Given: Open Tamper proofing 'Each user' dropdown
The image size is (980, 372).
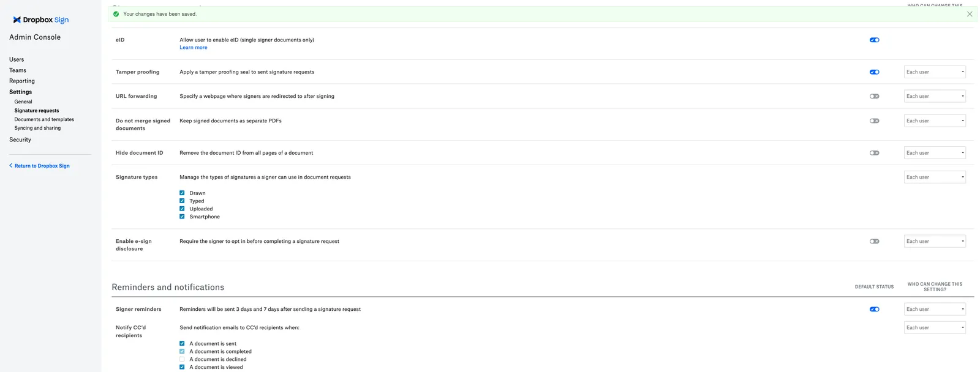Looking at the screenshot, I should point(935,72).
